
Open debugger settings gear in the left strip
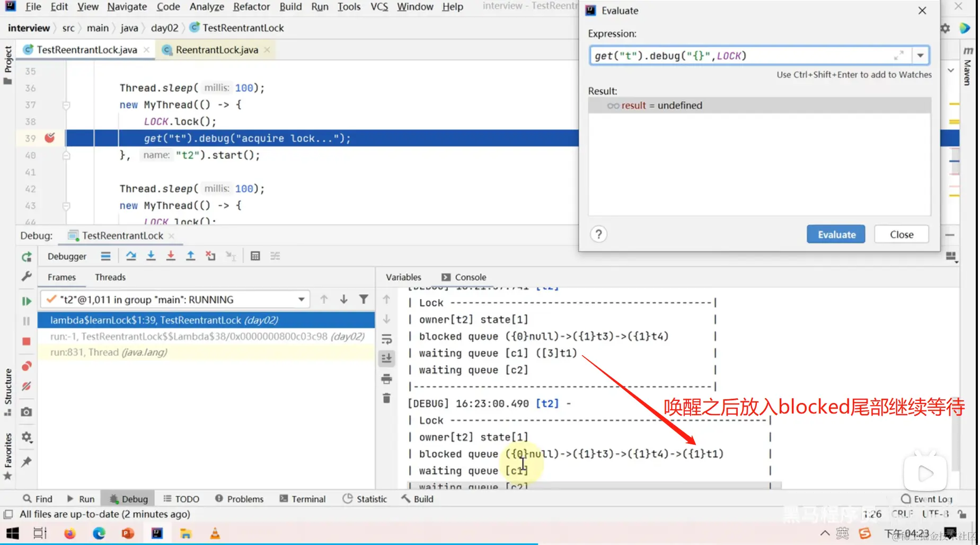point(27,437)
